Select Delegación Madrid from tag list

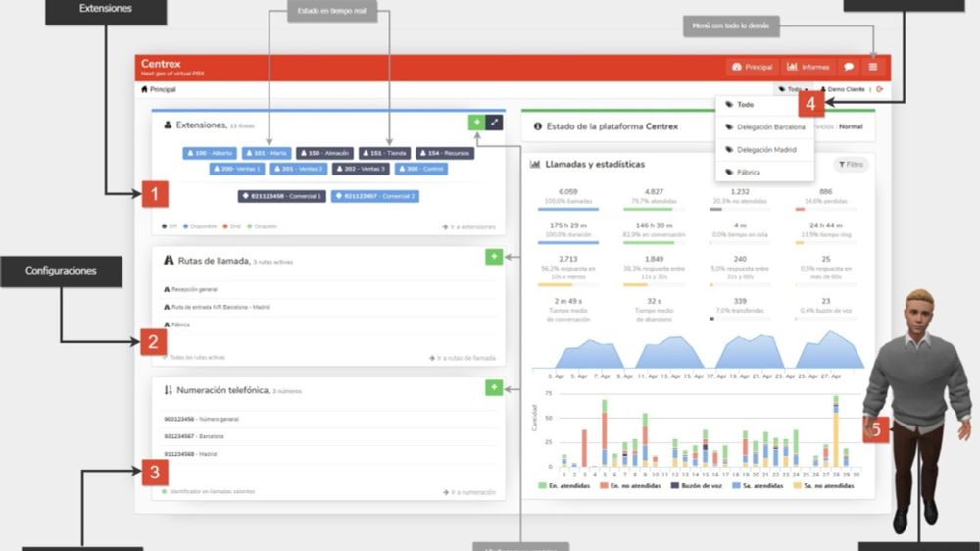point(765,149)
